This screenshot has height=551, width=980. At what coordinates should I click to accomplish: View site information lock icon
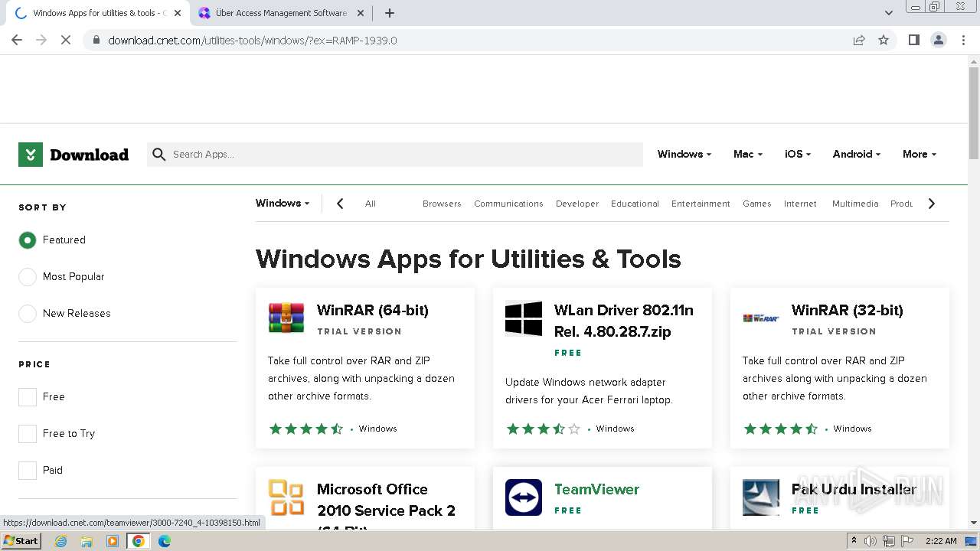(96, 40)
